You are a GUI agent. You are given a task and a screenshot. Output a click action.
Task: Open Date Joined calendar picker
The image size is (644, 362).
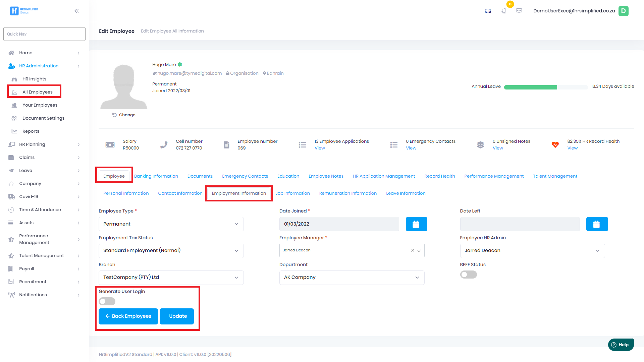(x=416, y=224)
